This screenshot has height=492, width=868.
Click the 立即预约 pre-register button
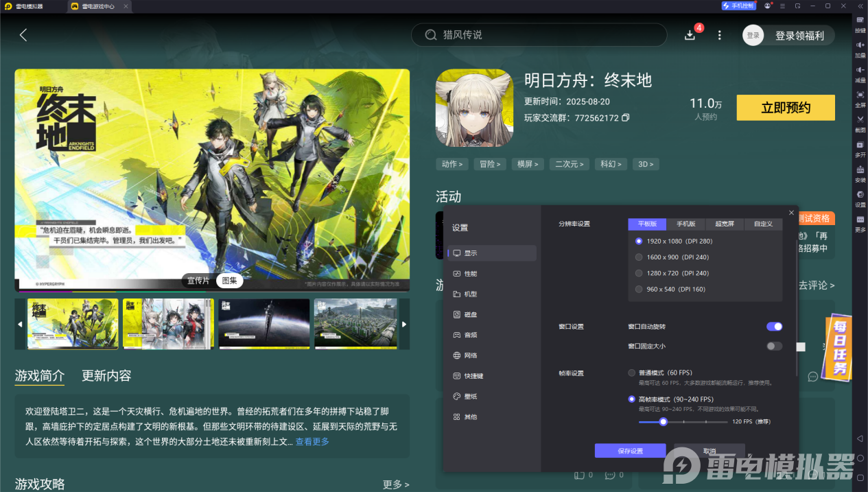(x=785, y=107)
